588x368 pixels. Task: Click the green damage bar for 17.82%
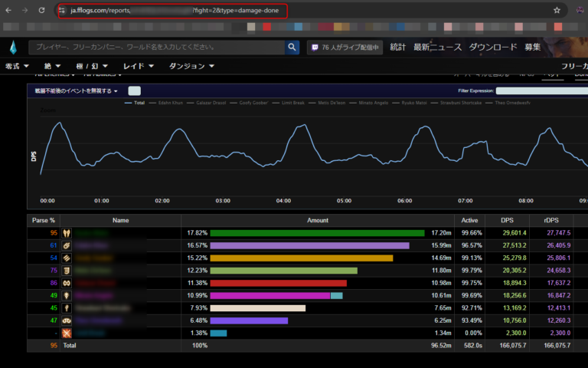click(x=317, y=232)
